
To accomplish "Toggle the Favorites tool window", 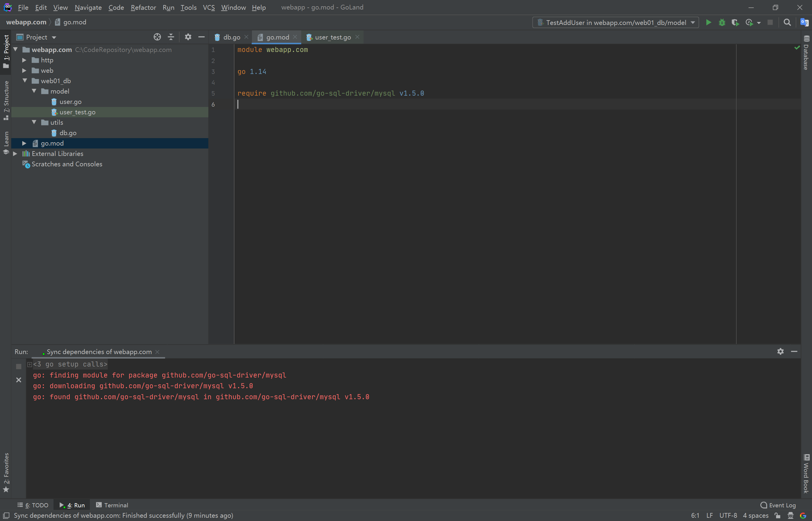I will click(6, 472).
